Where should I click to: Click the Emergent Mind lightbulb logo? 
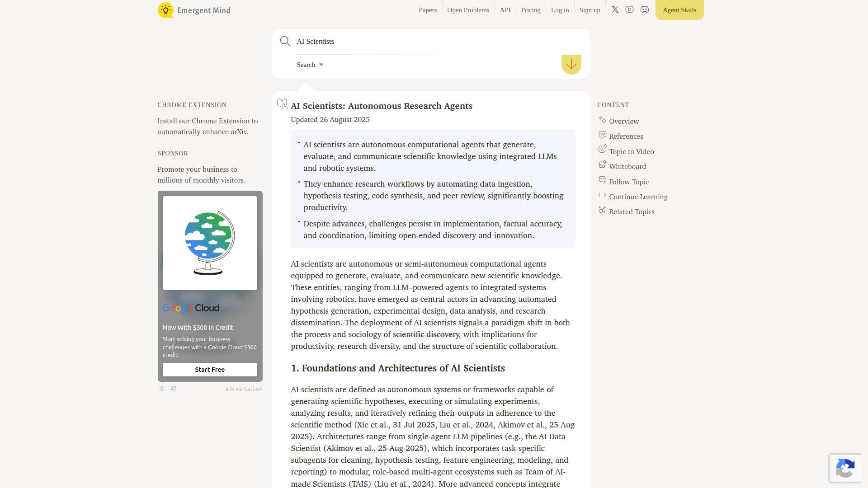(165, 10)
